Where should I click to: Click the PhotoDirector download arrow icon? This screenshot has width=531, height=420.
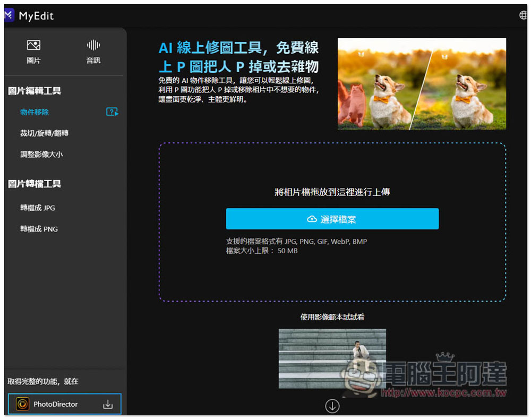coord(108,404)
